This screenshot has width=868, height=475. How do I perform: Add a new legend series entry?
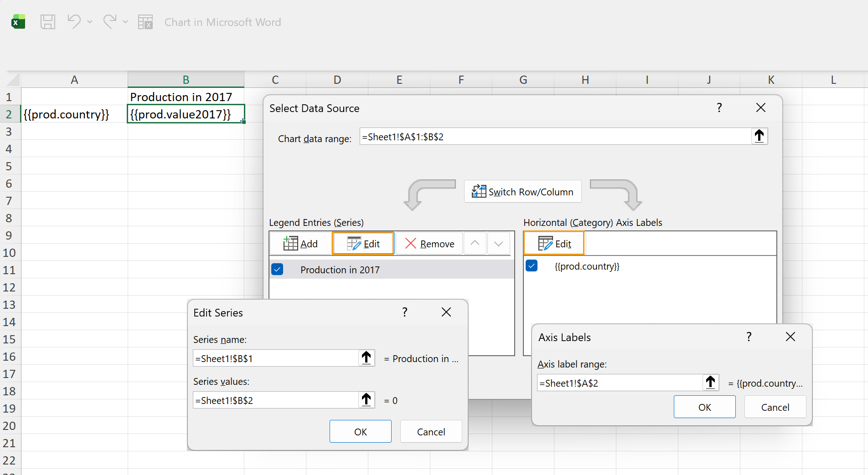click(x=301, y=244)
